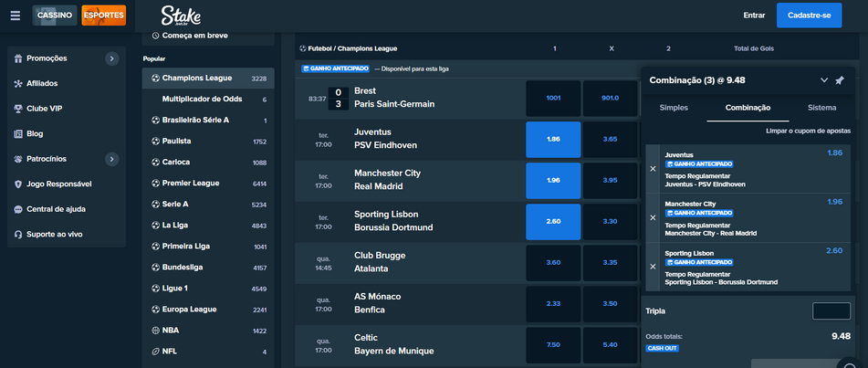Pin the bet slip panel
This screenshot has height=368, width=868.
pyautogui.click(x=840, y=80)
